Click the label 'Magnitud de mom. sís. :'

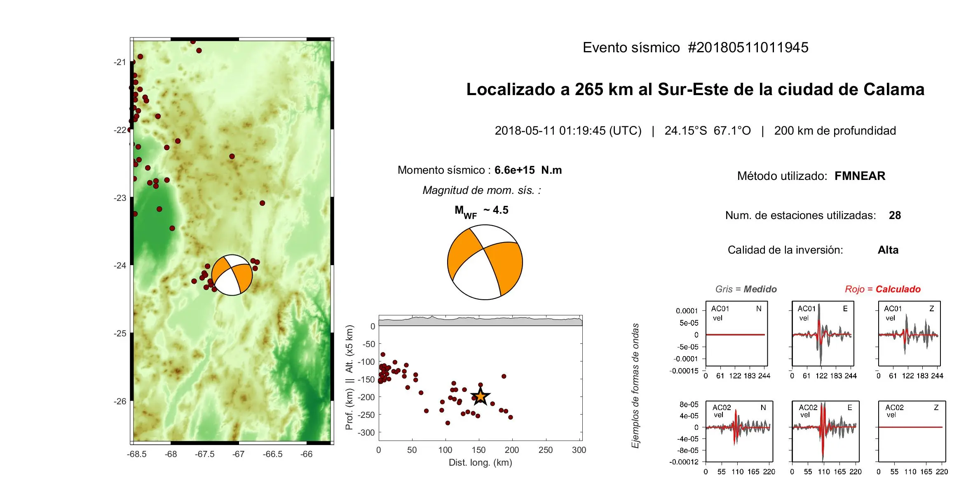click(x=482, y=190)
